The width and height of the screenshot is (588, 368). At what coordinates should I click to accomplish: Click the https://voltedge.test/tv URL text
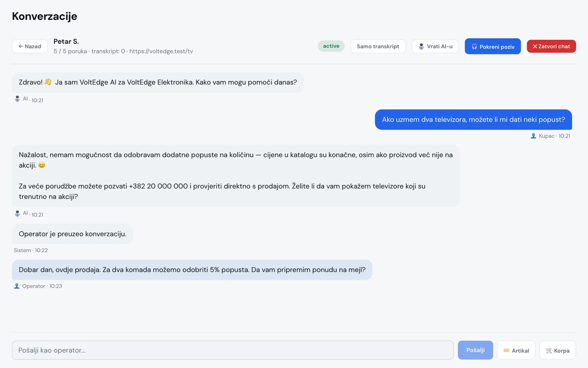pos(161,51)
